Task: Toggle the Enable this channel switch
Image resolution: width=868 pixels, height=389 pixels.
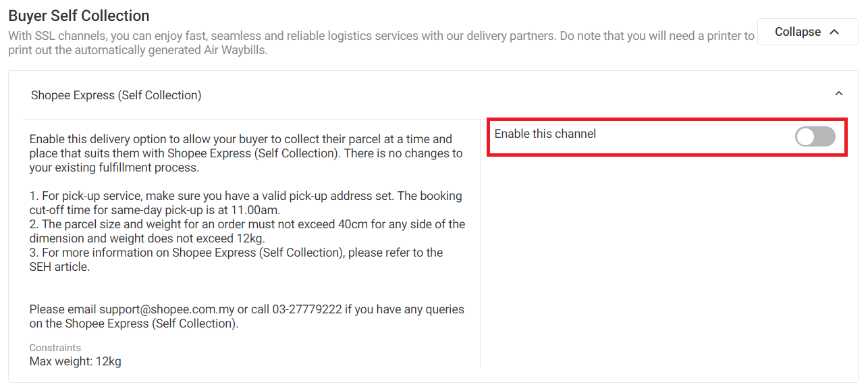Action: [x=815, y=137]
